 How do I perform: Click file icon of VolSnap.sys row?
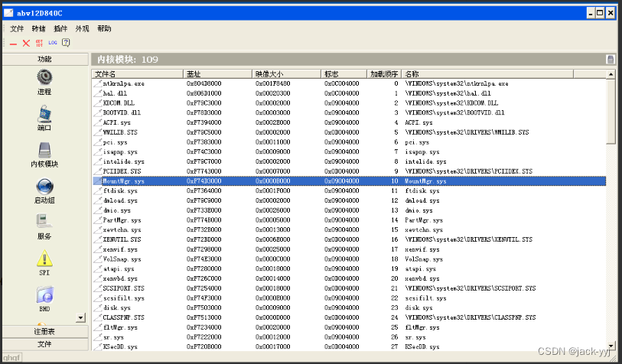[x=98, y=259]
